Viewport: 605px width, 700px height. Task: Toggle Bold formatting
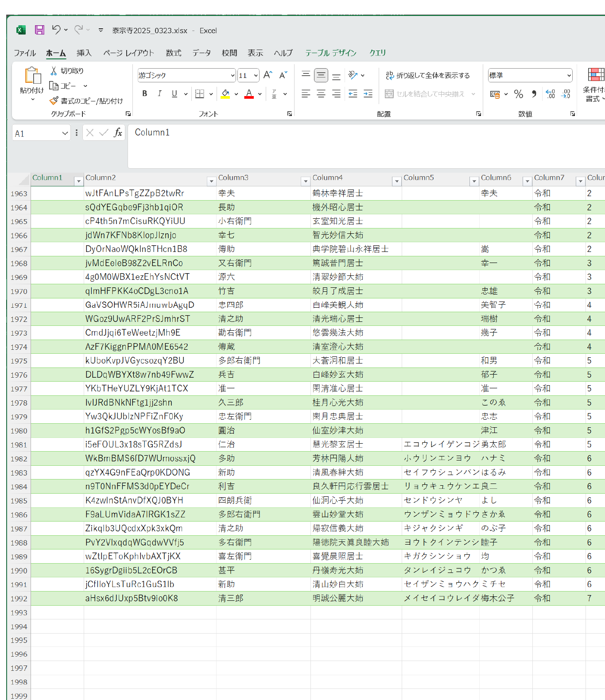pyautogui.click(x=144, y=94)
